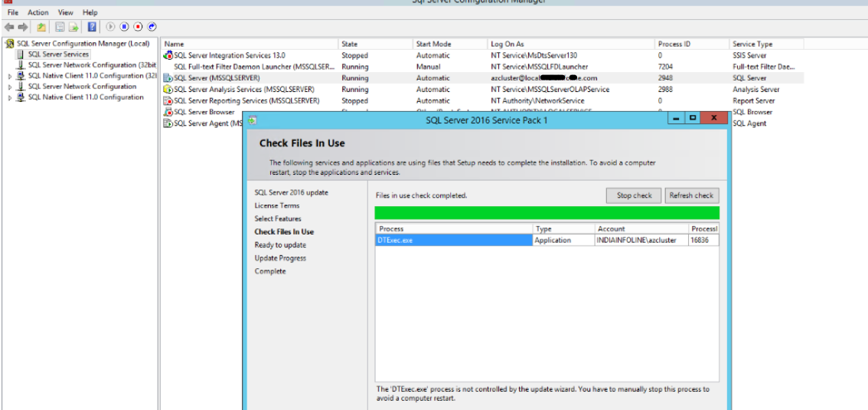Open the File menu
868x410 pixels.
click(13, 12)
